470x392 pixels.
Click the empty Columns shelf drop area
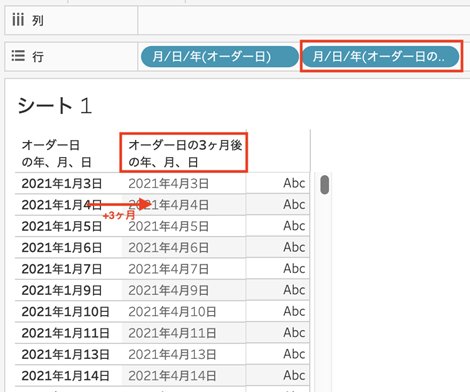(303, 20)
